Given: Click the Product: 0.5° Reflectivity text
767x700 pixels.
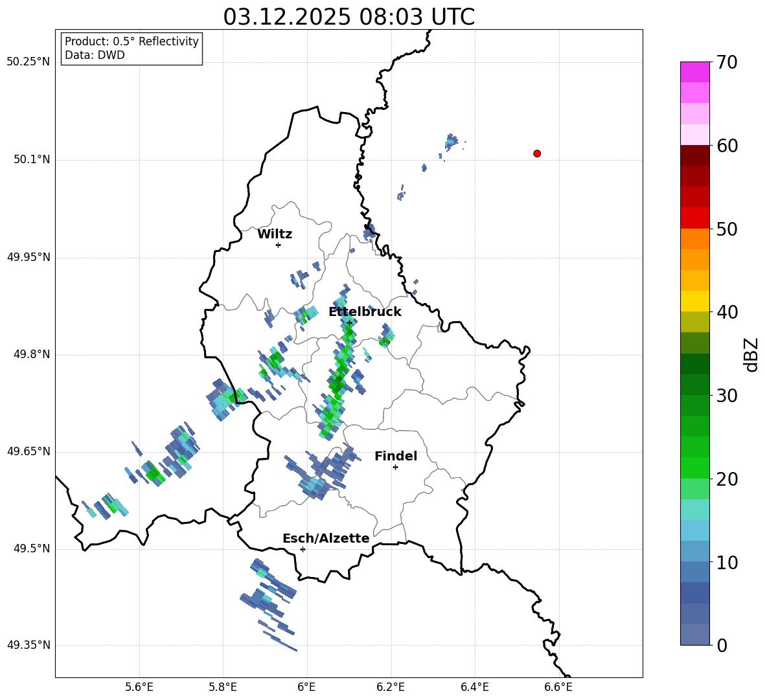Looking at the screenshot, I should (x=132, y=41).
